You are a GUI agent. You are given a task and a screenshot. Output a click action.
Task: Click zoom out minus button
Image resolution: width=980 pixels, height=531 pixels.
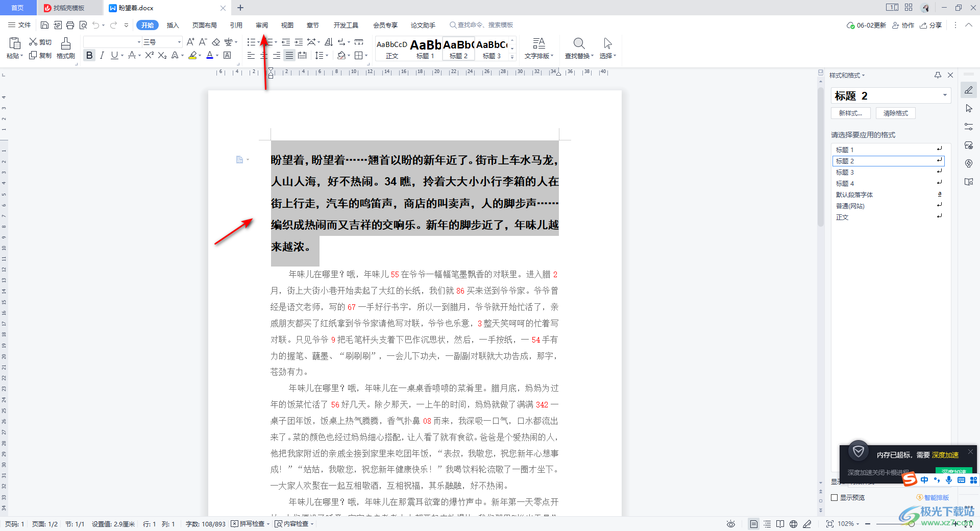[868, 524]
